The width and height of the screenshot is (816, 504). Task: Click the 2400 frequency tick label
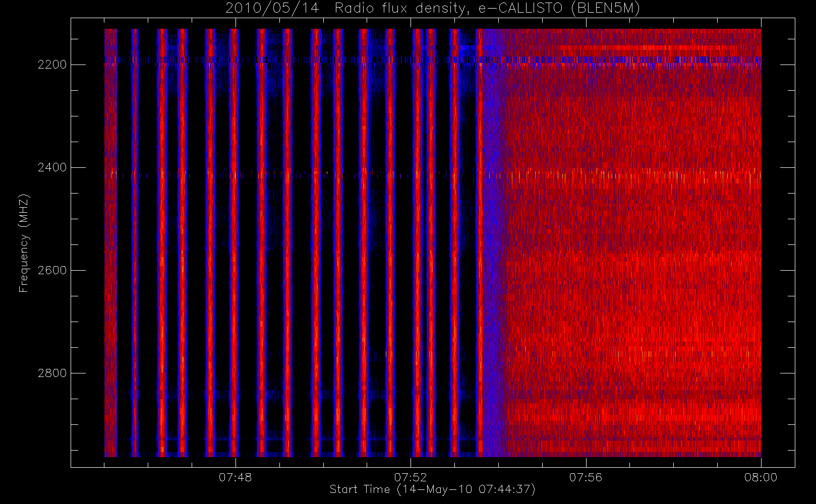[52, 167]
